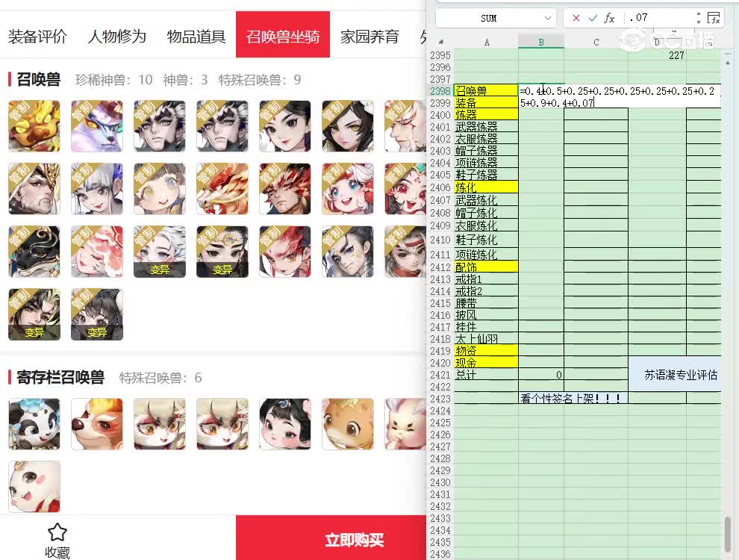Select yellow cell 炼化 in row 2406
Screen dimensions: 739x560
(486, 187)
